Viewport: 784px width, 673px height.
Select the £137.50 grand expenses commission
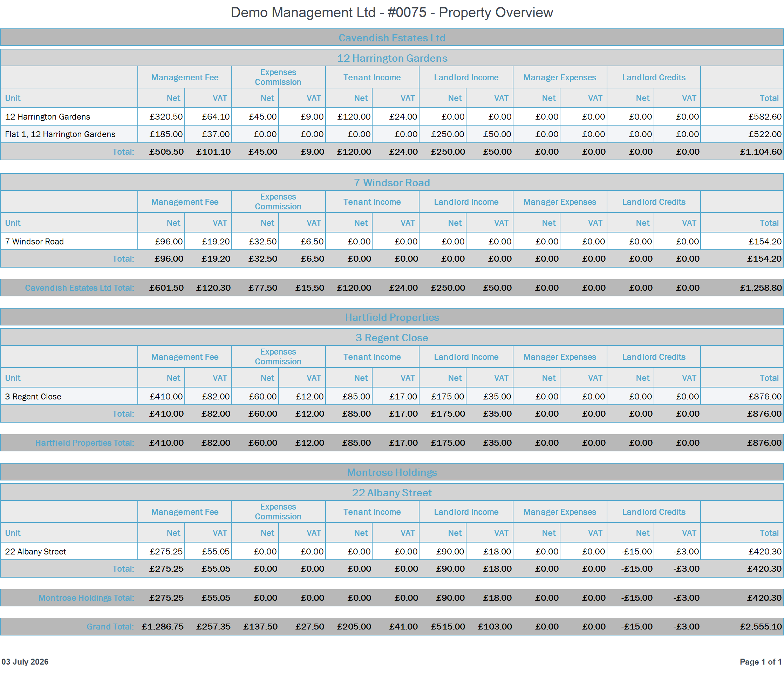260,626
